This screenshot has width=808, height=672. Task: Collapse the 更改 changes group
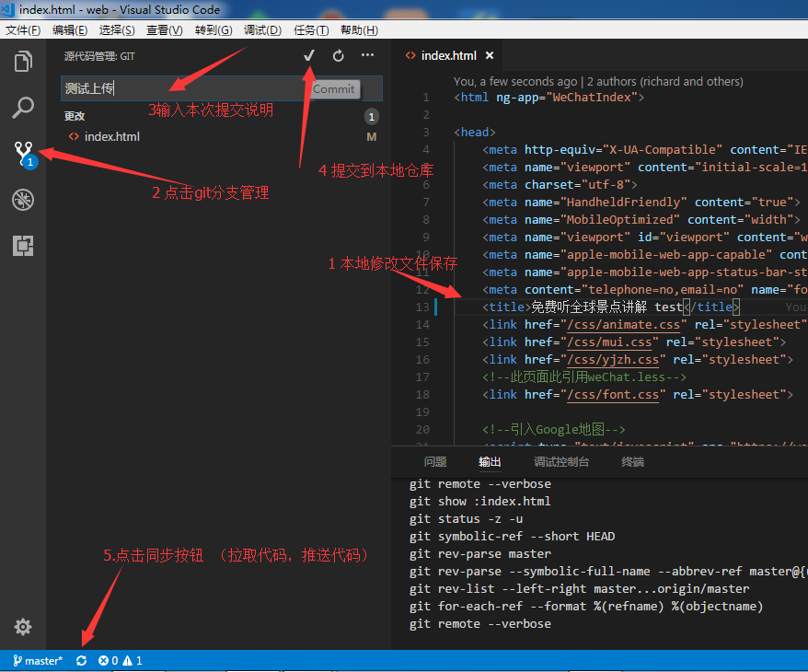tap(75, 116)
